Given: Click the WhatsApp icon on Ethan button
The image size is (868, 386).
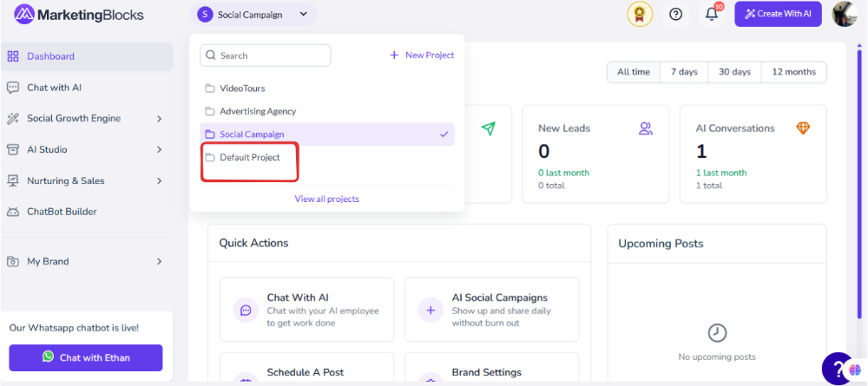Looking at the screenshot, I should 48,357.
